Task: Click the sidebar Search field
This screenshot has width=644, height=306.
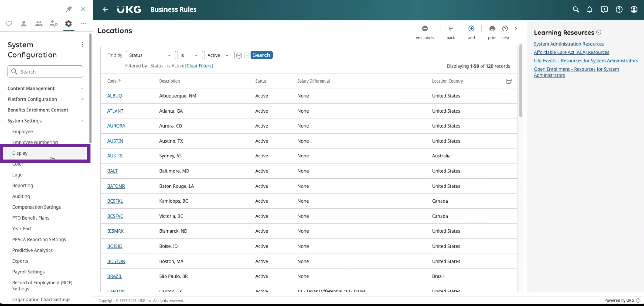Action: point(45,71)
